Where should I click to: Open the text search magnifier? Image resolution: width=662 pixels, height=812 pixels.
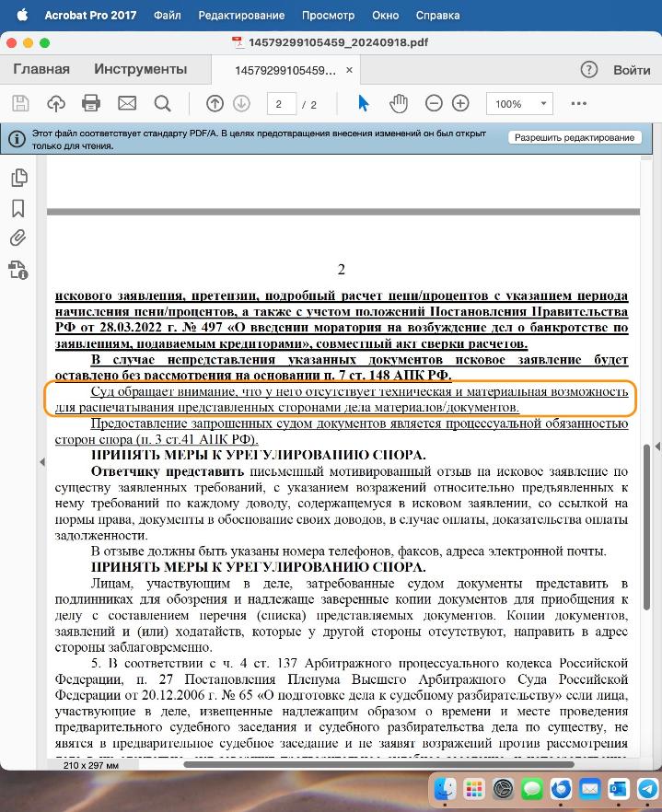pyautogui.click(x=163, y=103)
